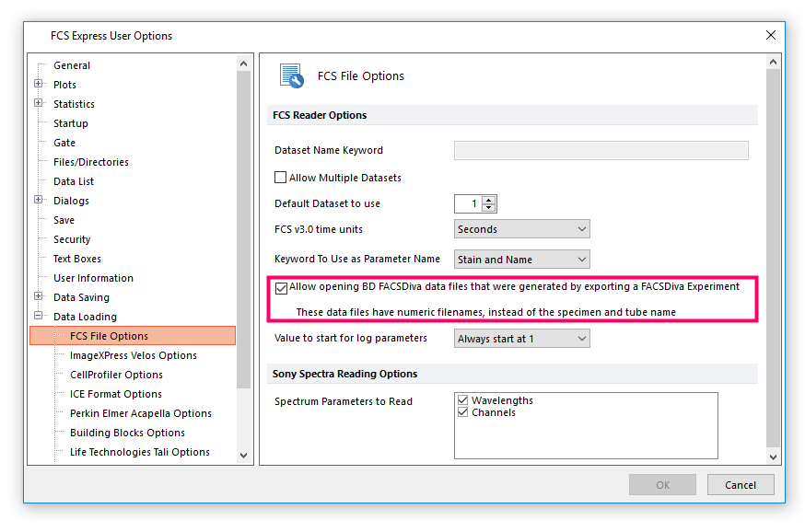The height and width of the screenshot is (532, 805).
Task: Select Data List in the options tree
Action: coord(74,181)
